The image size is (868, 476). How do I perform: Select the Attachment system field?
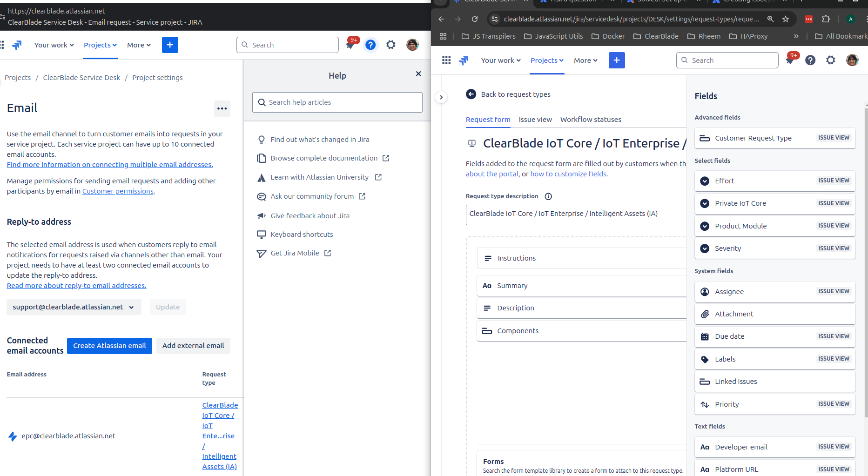coord(775,314)
